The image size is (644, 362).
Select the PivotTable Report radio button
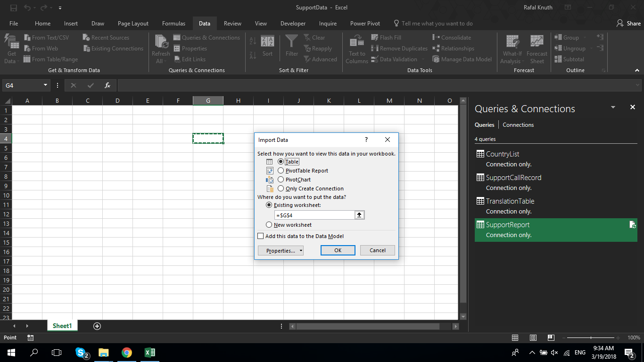pos(281,170)
